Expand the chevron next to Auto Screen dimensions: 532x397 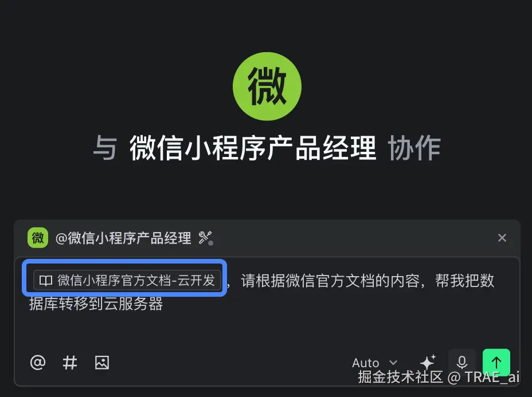393,363
